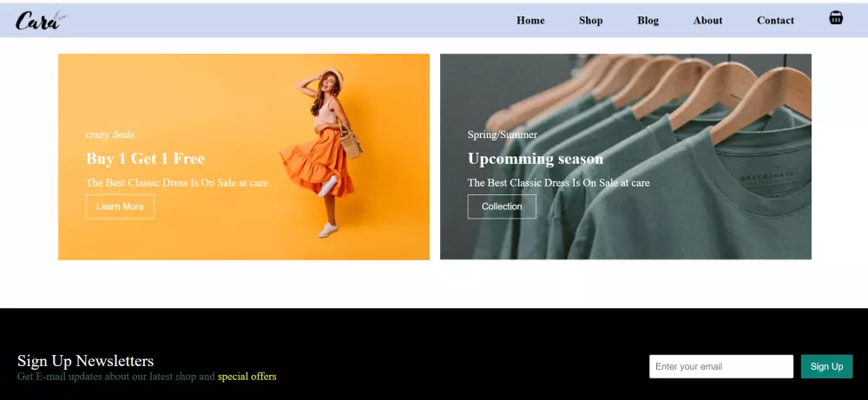Select the Upcomming season heading

[x=535, y=159]
